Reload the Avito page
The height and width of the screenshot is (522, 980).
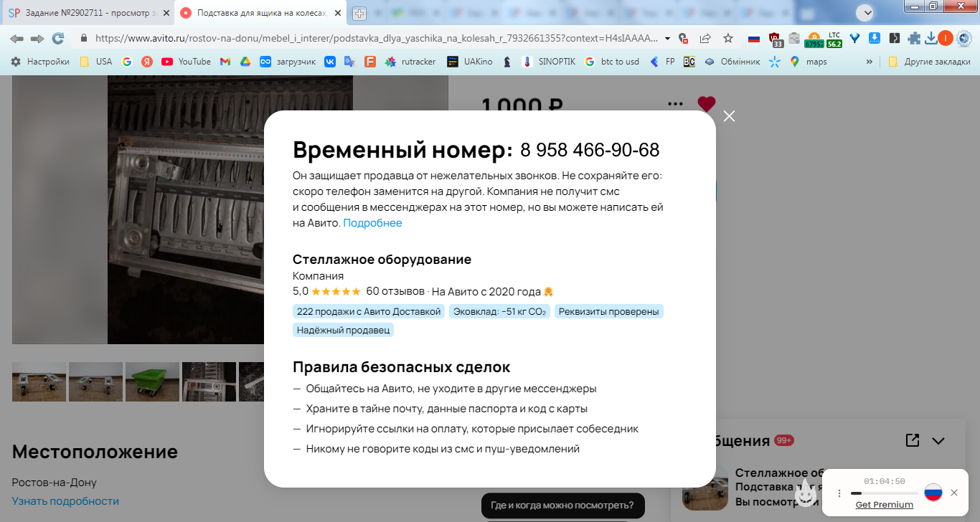(58, 38)
